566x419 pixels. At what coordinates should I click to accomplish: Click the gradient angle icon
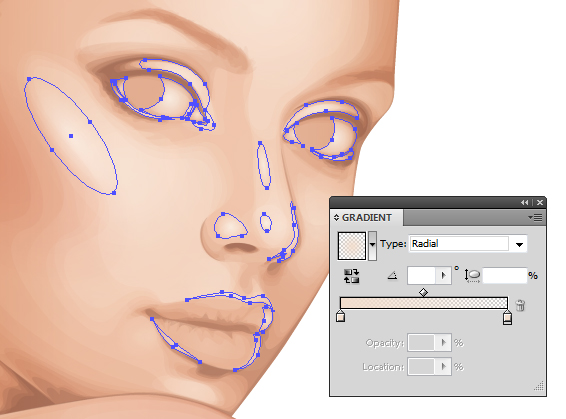pos(392,276)
